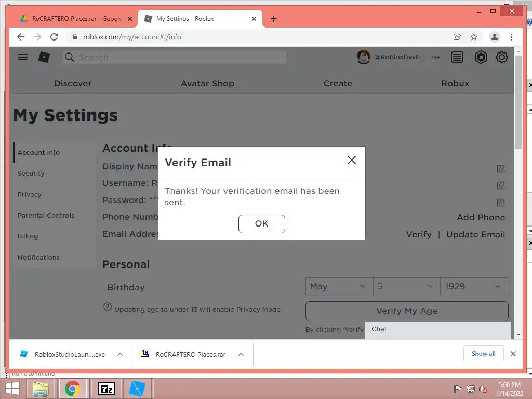The image size is (532, 399).
Task: Click the Action Center flag icon
Action: [x=458, y=389]
